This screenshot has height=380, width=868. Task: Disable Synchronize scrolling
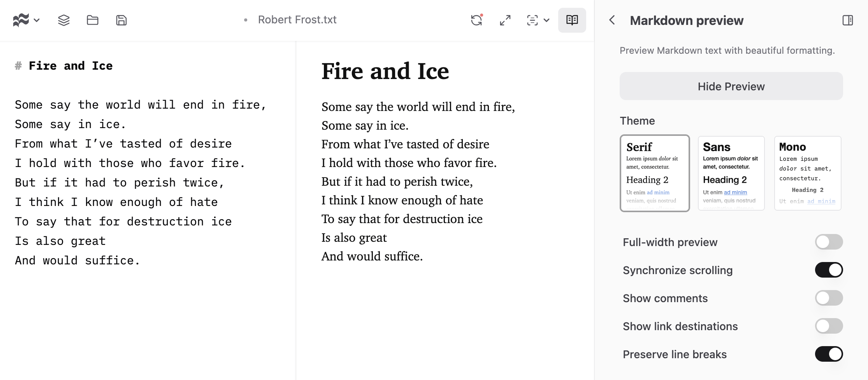(x=829, y=270)
